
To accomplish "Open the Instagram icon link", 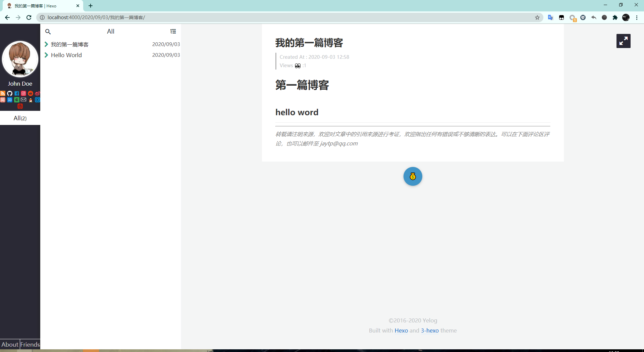I will tap(23, 93).
